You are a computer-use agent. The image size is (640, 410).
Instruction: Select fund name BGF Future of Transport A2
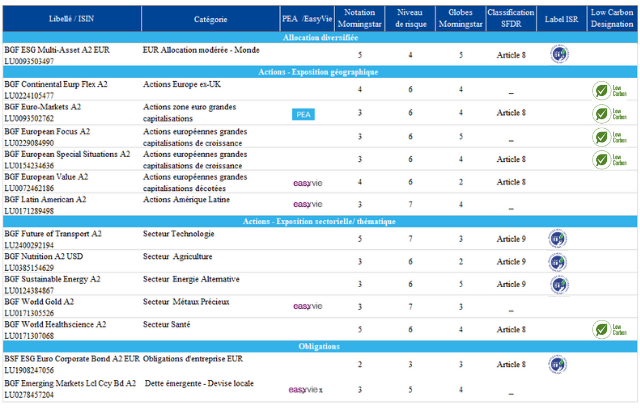(53, 234)
